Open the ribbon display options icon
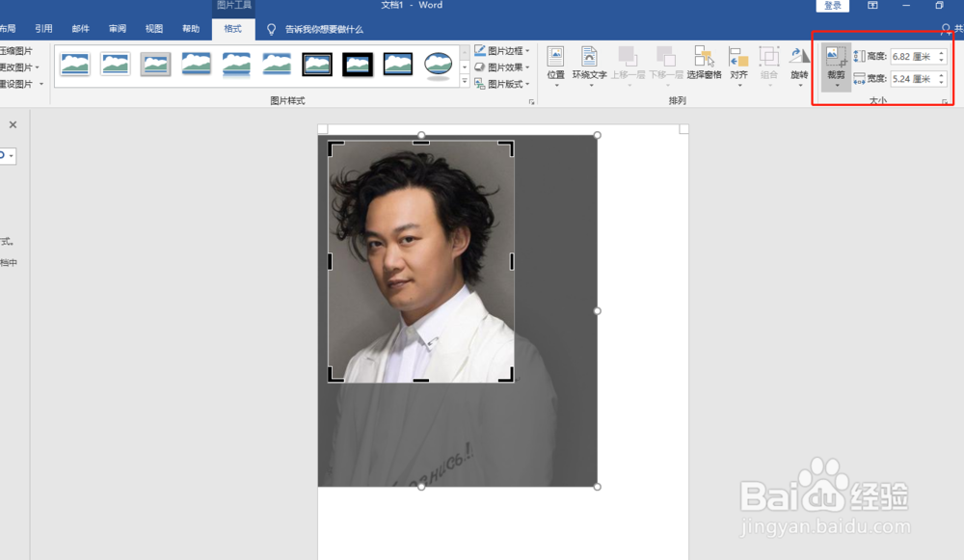Screen dimensions: 964x560 pyautogui.click(x=872, y=6)
